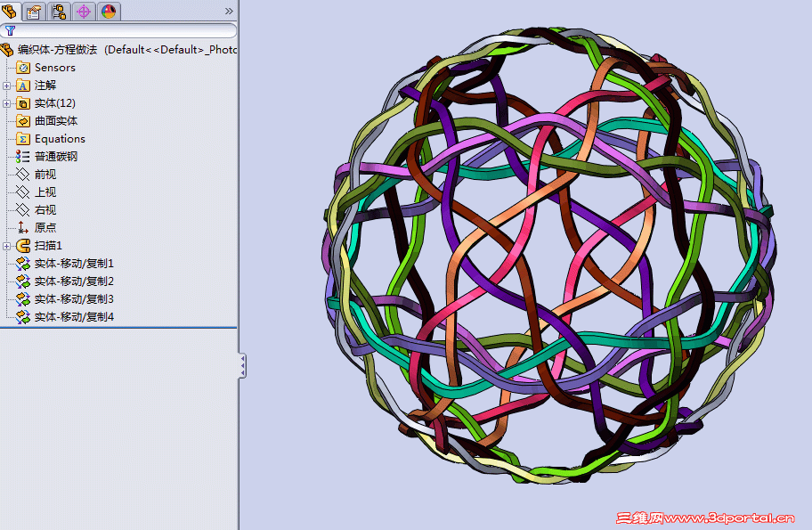Image resolution: width=812 pixels, height=530 pixels.
Task: Select the 实体-移动/复制3 feature
Action: point(74,299)
